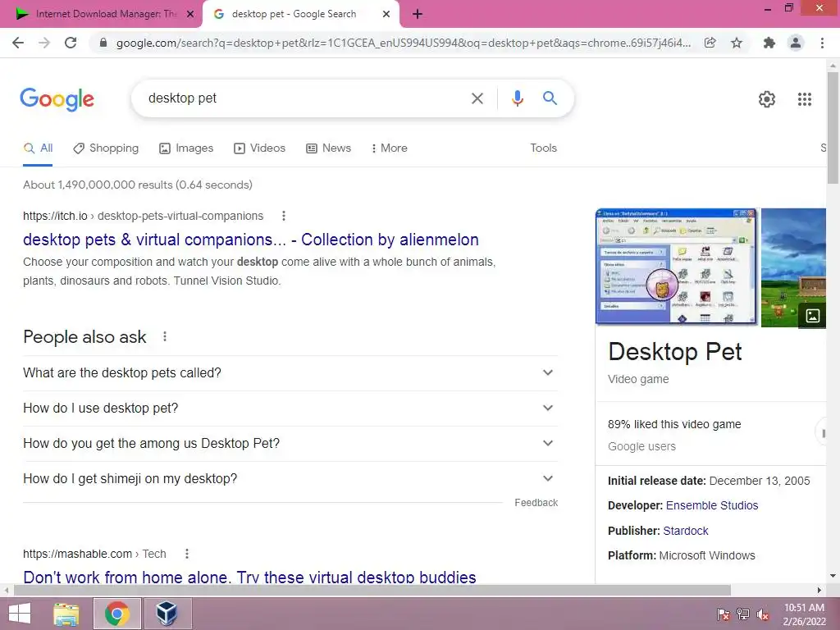
Task: Switch to Shopping results
Action: click(106, 148)
